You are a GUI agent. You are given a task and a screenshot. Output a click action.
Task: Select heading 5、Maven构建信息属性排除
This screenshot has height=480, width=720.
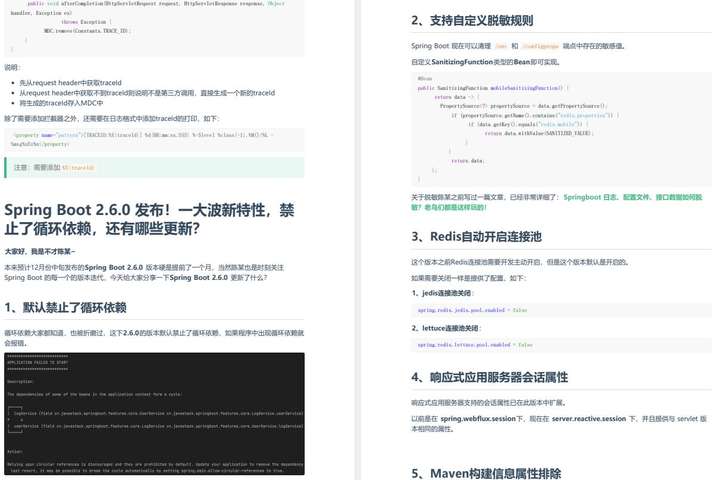click(486, 474)
